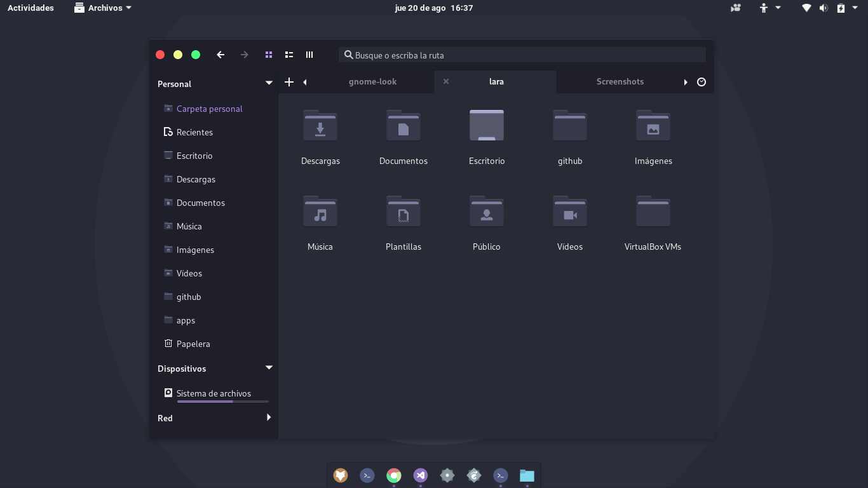
Task: Switch to the Screenshots tab
Action: [x=620, y=81]
